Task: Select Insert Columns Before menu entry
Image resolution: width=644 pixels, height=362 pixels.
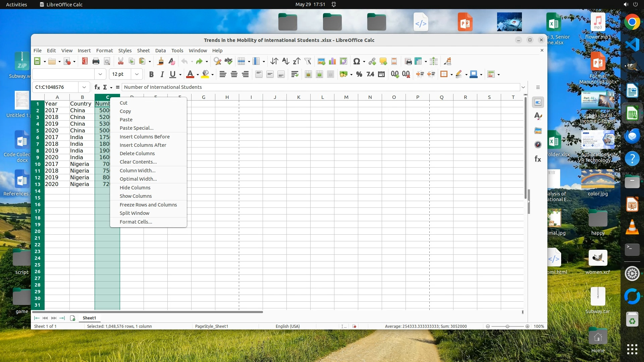Action: pos(145,137)
